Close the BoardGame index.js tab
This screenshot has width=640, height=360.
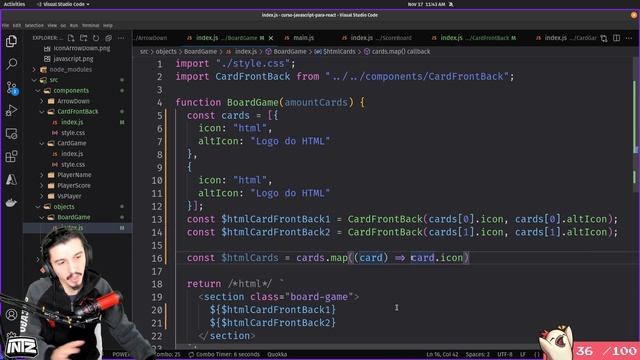[x=271, y=38]
